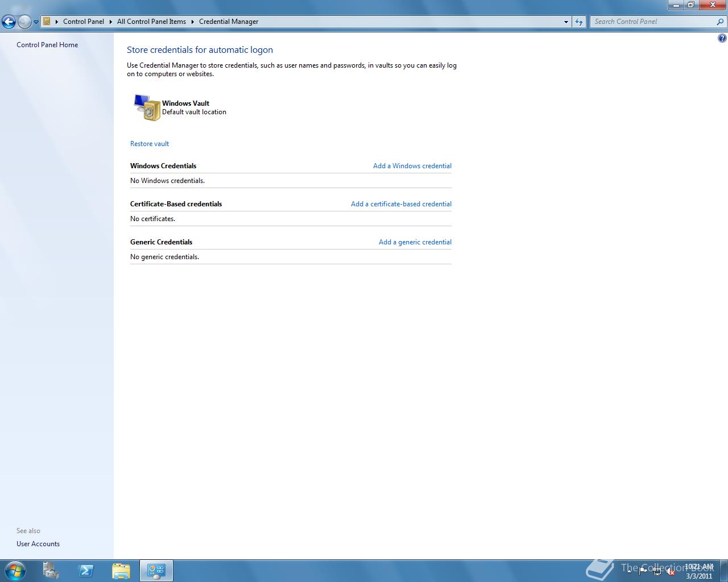This screenshot has height=582, width=728.
Task: Go to All Control Panel Items breadcrumb
Action: (x=151, y=22)
